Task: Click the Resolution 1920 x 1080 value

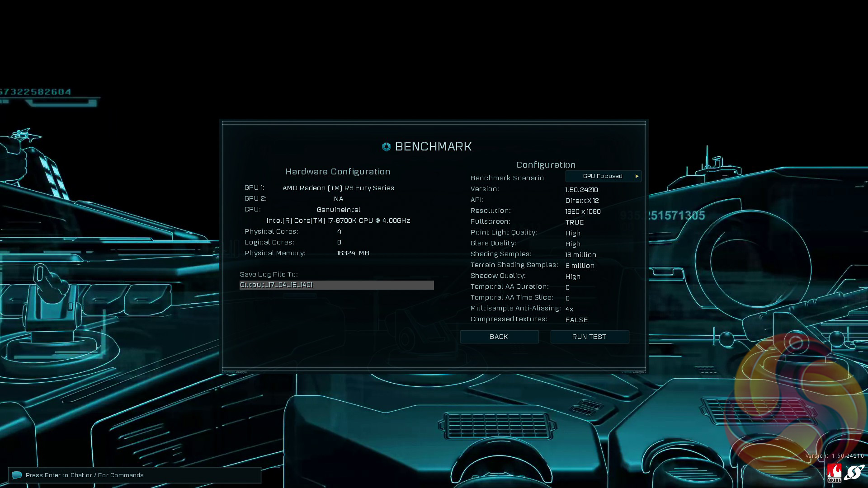Action: coord(583,211)
